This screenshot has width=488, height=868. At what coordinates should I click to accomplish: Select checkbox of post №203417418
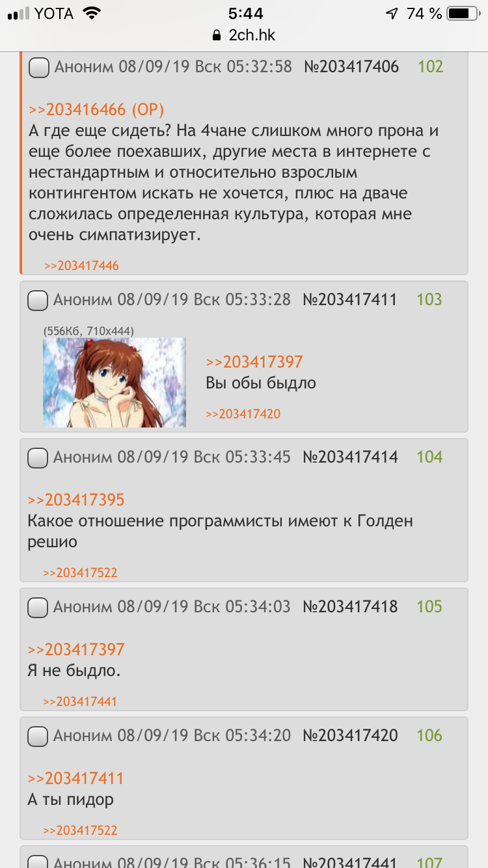(38, 607)
